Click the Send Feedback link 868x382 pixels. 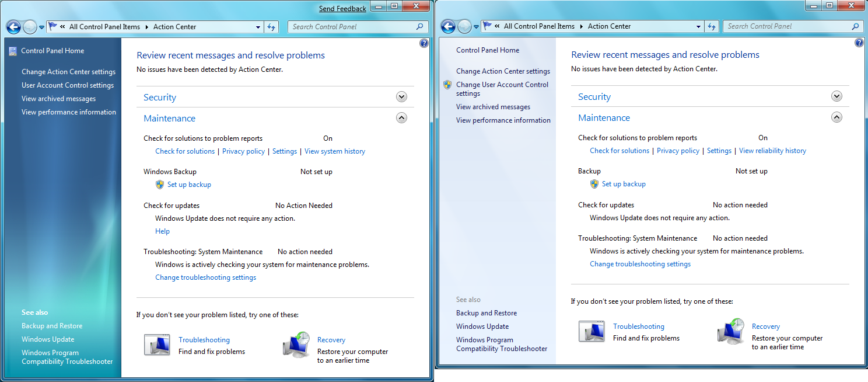tap(342, 8)
